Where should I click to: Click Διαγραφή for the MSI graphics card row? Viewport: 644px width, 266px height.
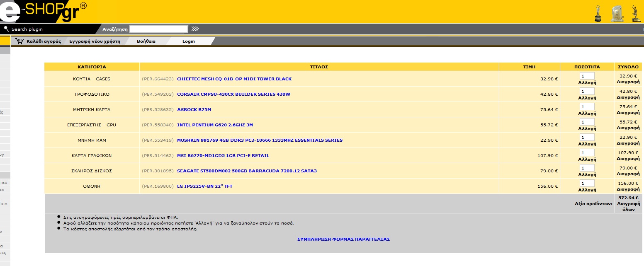tap(628, 159)
